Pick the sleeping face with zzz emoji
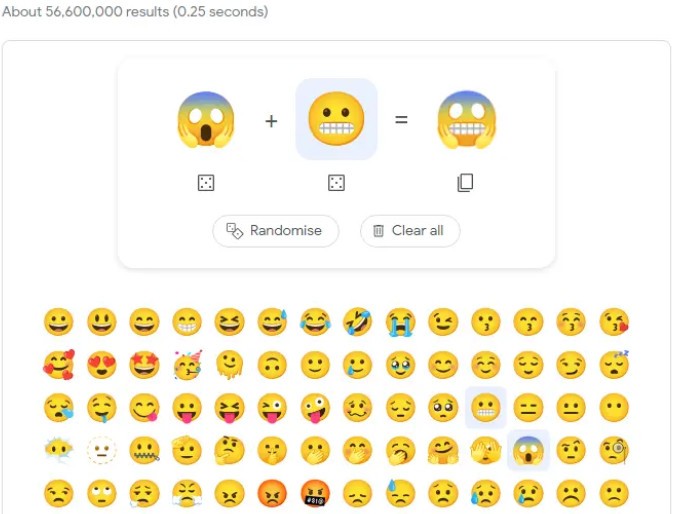Screen dimensions: 675x514 pos(614,365)
